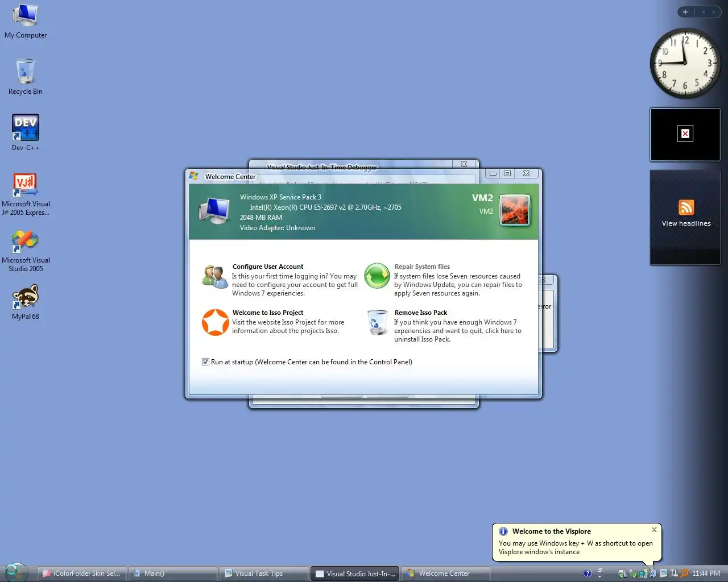Viewport: 728px width, 582px height.
Task: Open Configure User Account link
Action: pos(268,267)
